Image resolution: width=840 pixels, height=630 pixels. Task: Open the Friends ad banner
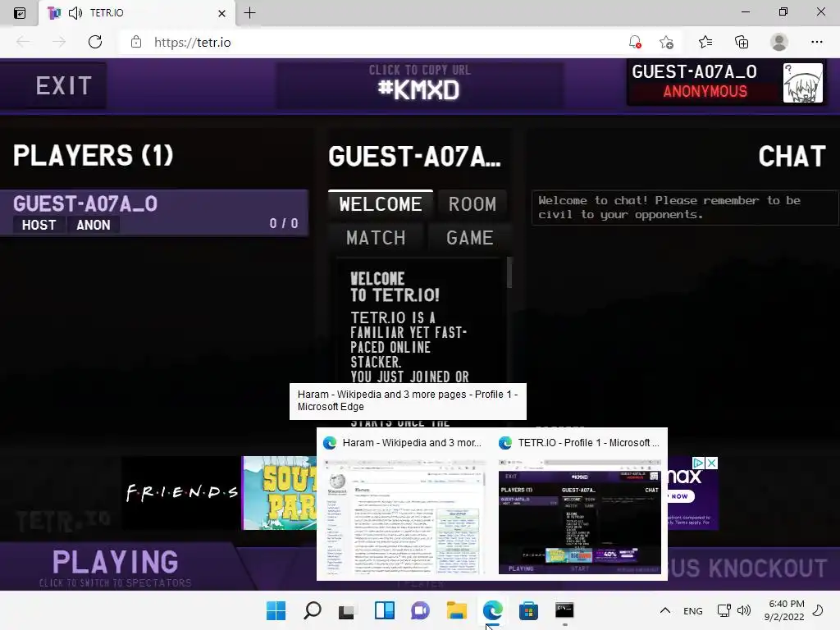pos(181,493)
